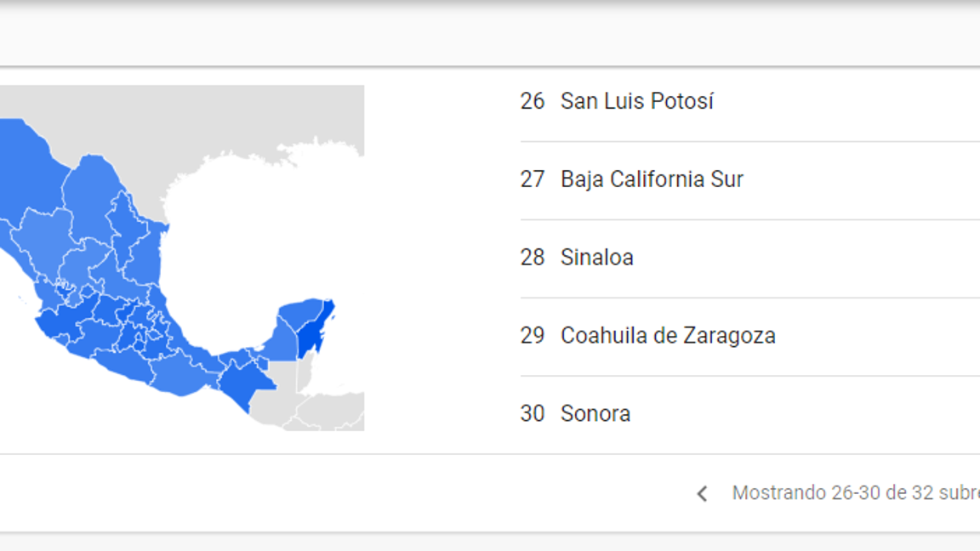
Task: Open Baja California Sur region entry
Action: tap(652, 179)
